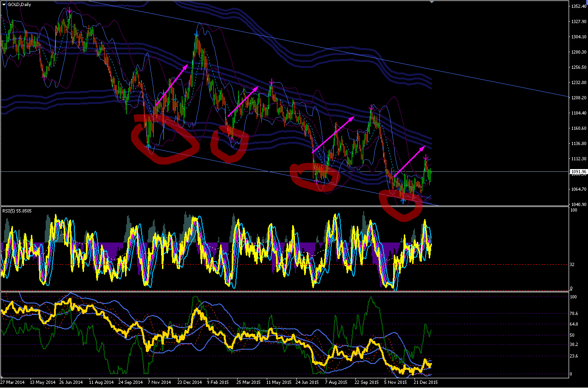Click the triangle icon beside GOLD,Daily
Image resolution: width=588 pixels, height=388 pixels.
[4, 4]
